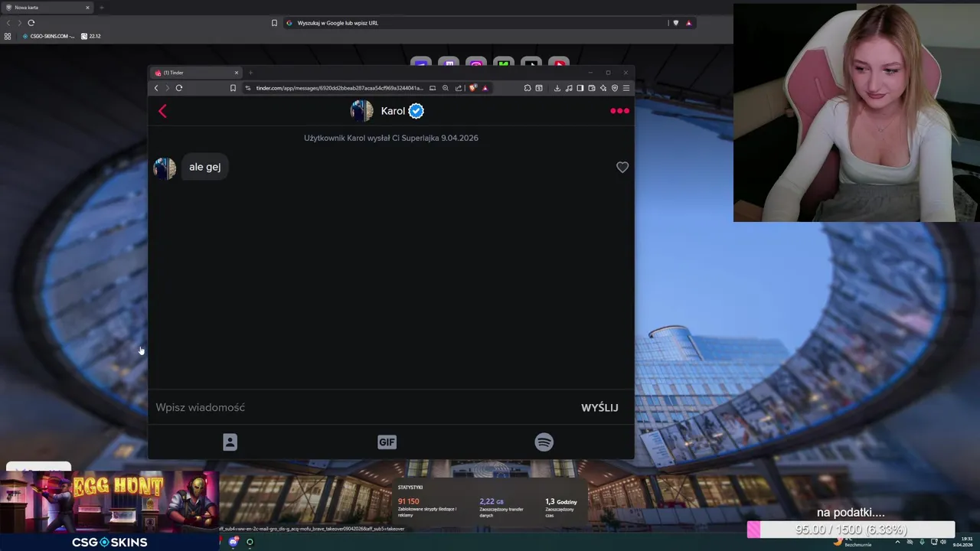Reload the background browser page

click(31, 23)
